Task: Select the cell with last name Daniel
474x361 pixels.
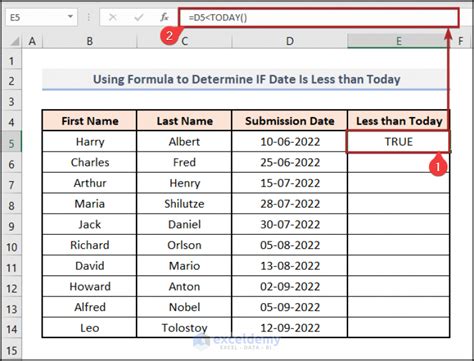Action: [184, 224]
